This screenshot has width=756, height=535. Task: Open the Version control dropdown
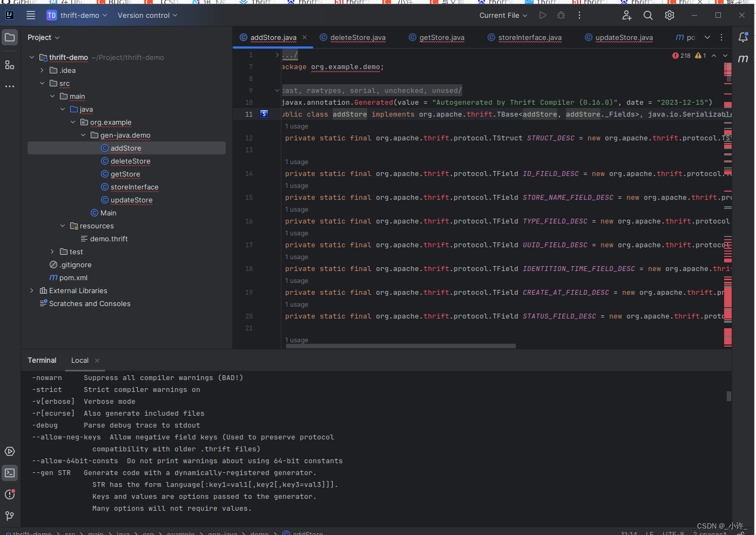click(x=147, y=15)
